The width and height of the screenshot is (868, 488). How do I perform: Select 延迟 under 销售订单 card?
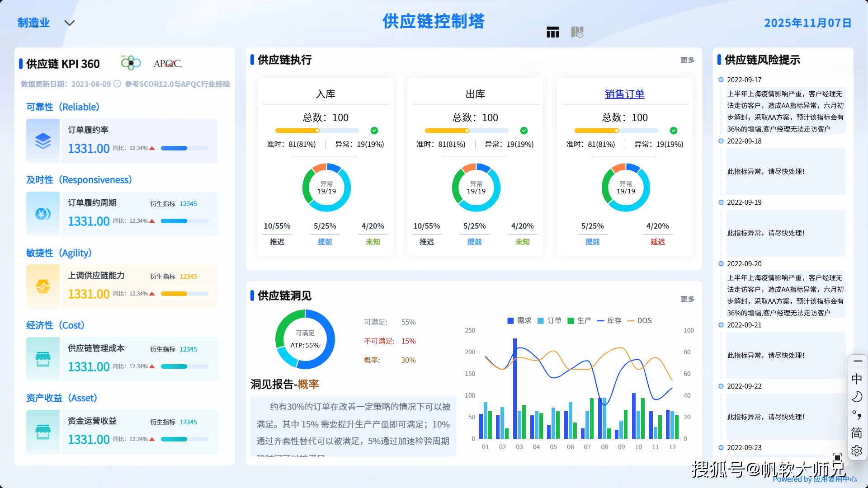[658, 242]
